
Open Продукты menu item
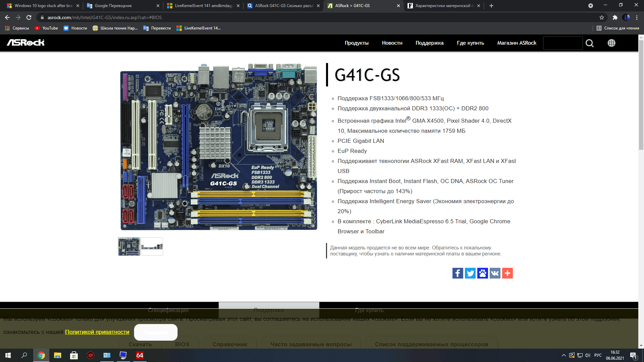tap(356, 43)
